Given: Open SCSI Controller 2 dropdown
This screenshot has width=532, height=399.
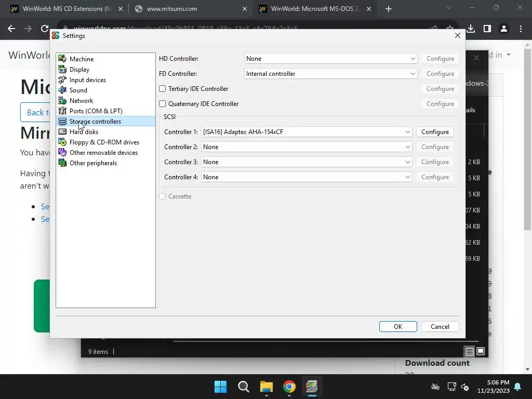Looking at the screenshot, I should pos(307,147).
